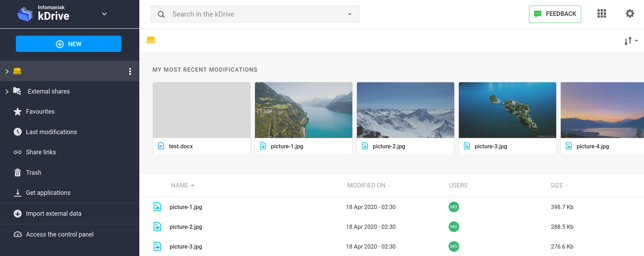Click the Import external data arrow icon
644x256 pixels.
pyautogui.click(x=18, y=214)
